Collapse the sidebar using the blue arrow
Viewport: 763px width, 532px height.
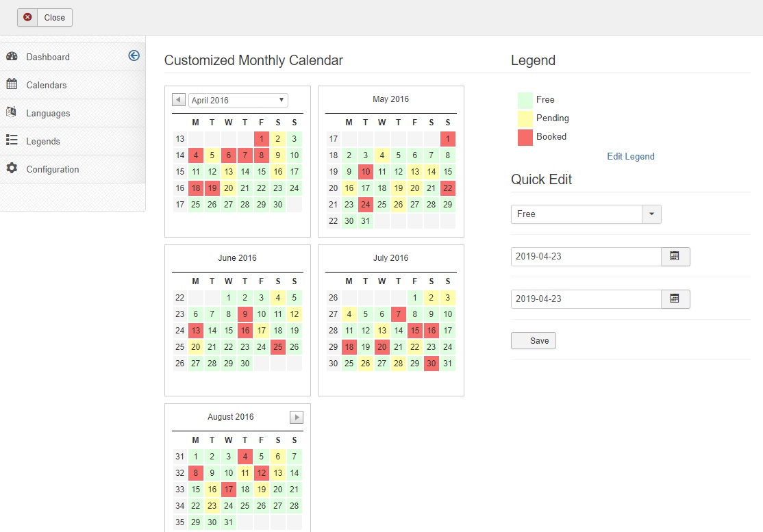[x=134, y=55]
